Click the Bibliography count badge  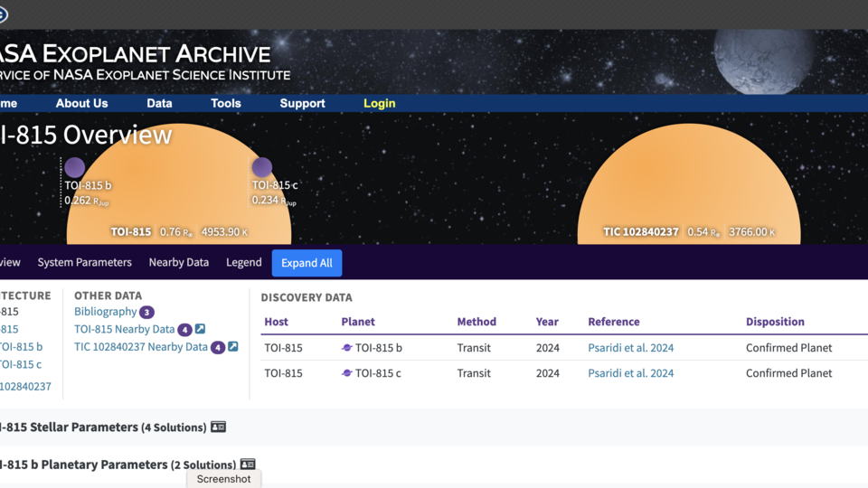pos(146,312)
